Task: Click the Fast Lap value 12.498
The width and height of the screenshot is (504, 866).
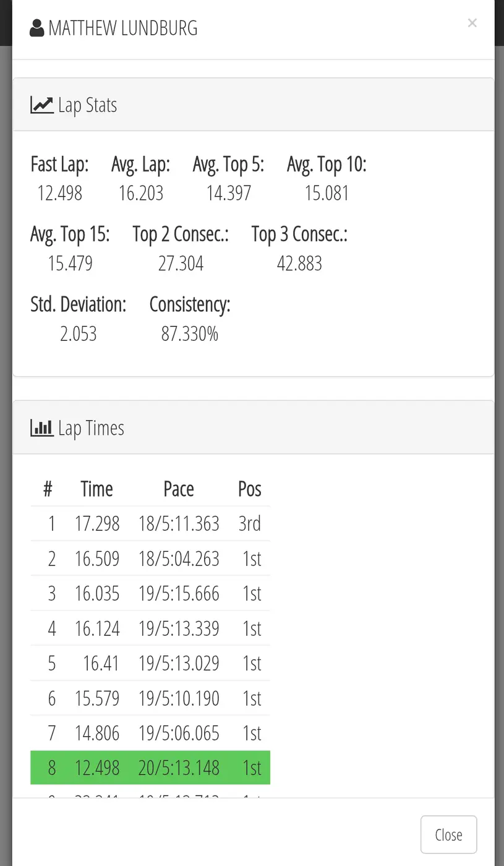Action: pyautogui.click(x=59, y=194)
